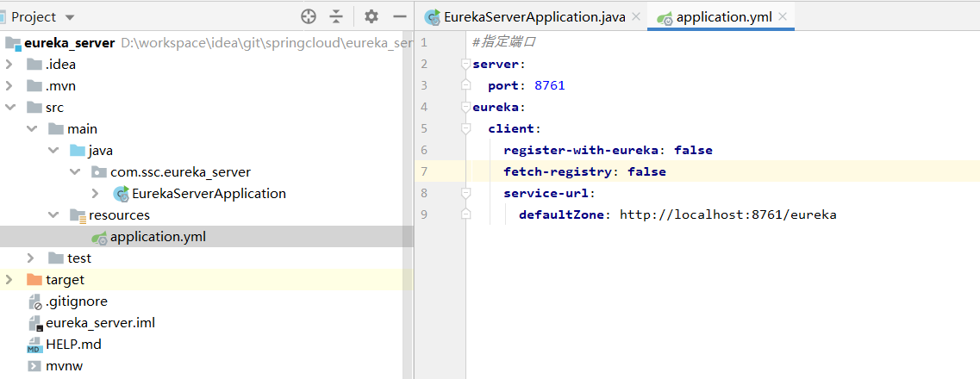Hide the Project panel with minus icon
This screenshot has height=379, width=980.
point(400,17)
